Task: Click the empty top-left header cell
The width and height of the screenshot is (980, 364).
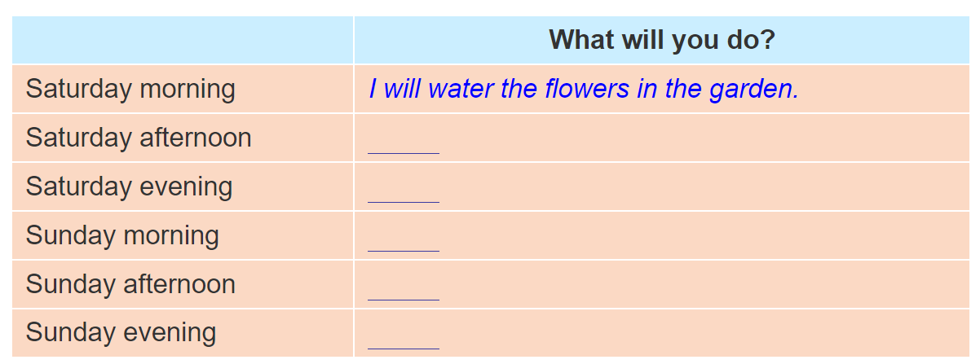Action: click(x=183, y=40)
